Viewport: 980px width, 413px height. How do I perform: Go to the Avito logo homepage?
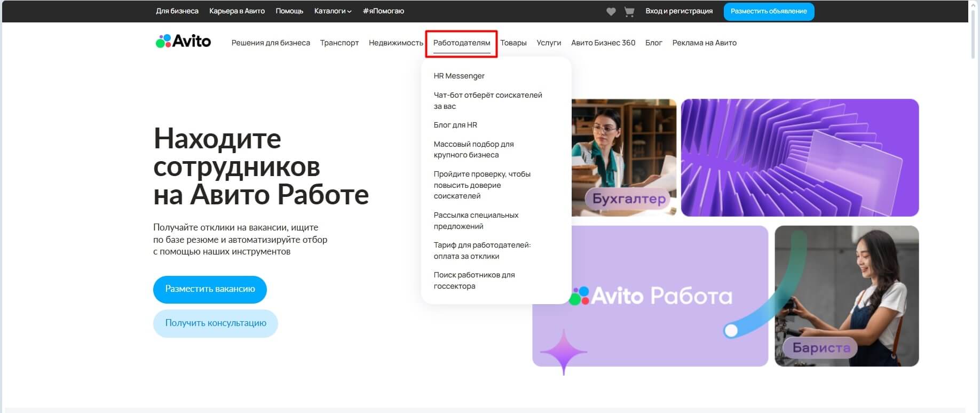pyautogui.click(x=183, y=42)
